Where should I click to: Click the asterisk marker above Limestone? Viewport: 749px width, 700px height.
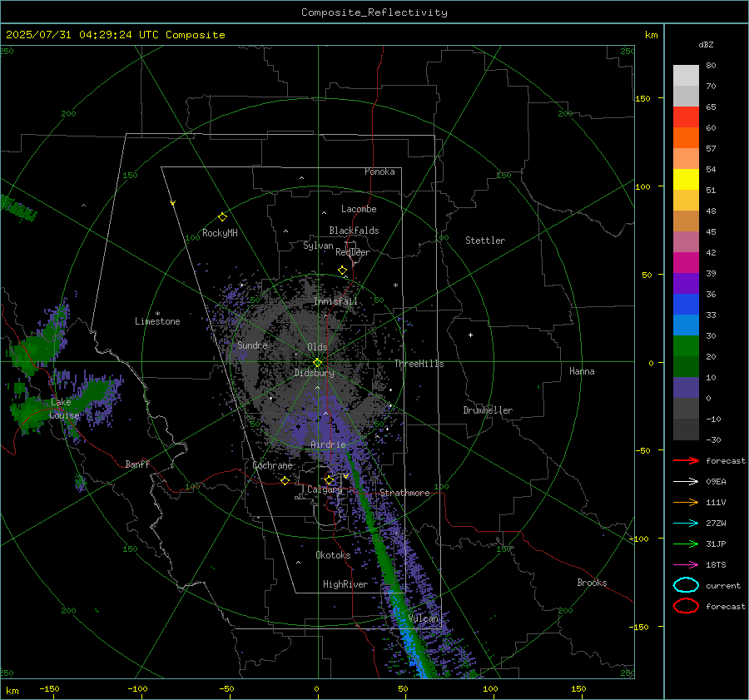157,314
